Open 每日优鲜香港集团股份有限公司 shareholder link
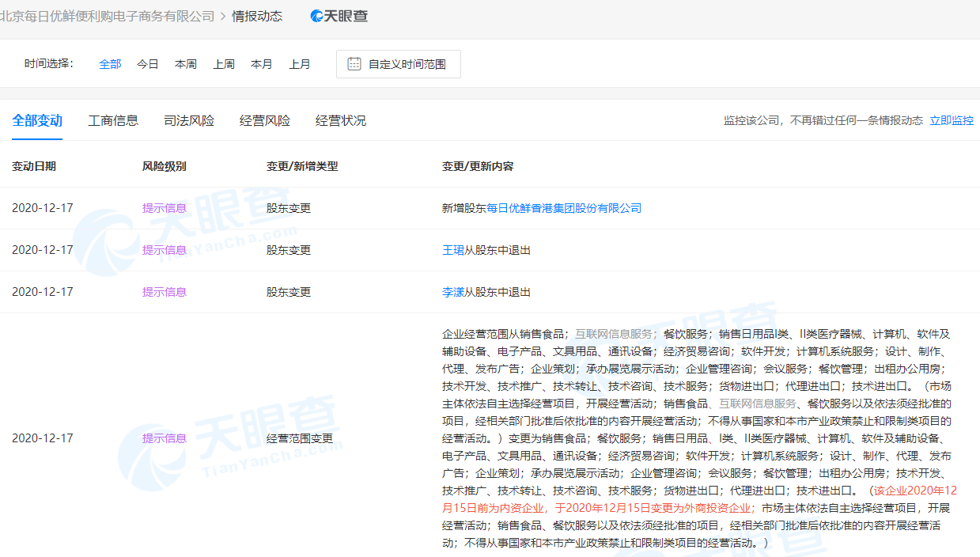The width and height of the screenshot is (980, 557). pyautogui.click(x=564, y=208)
